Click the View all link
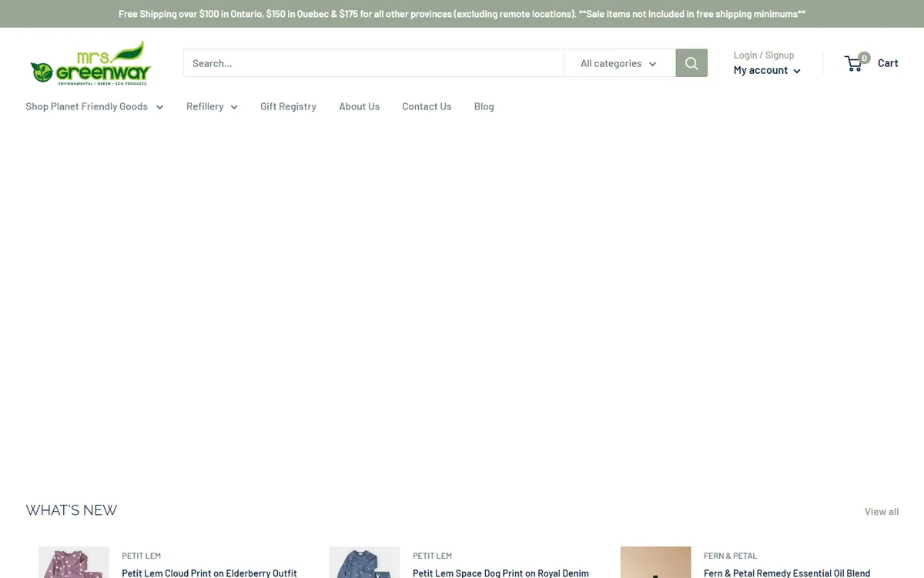 (881, 512)
